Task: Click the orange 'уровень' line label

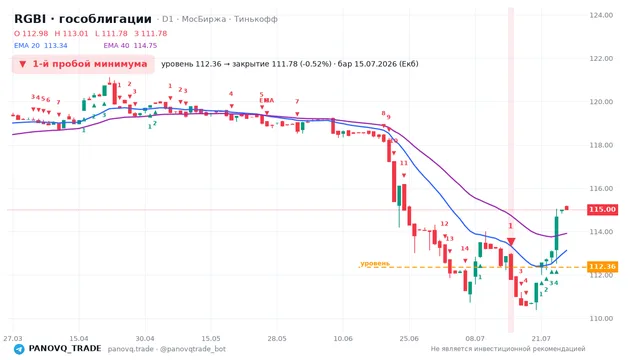Action: (x=375, y=263)
